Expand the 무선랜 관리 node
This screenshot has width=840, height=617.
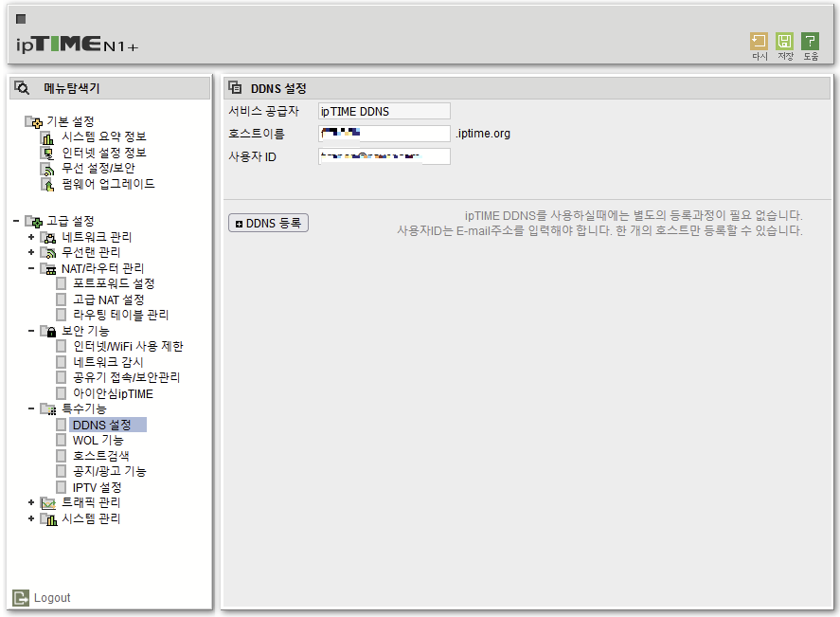pos(31,252)
